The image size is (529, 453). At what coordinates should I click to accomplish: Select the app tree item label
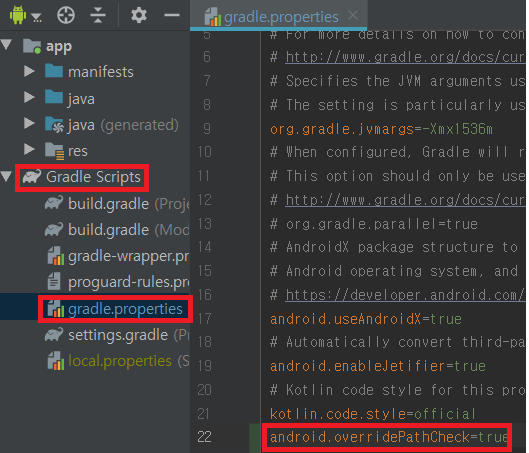click(x=59, y=47)
